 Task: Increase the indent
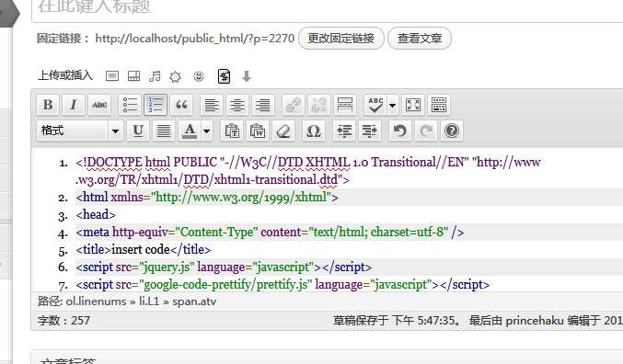(370, 131)
